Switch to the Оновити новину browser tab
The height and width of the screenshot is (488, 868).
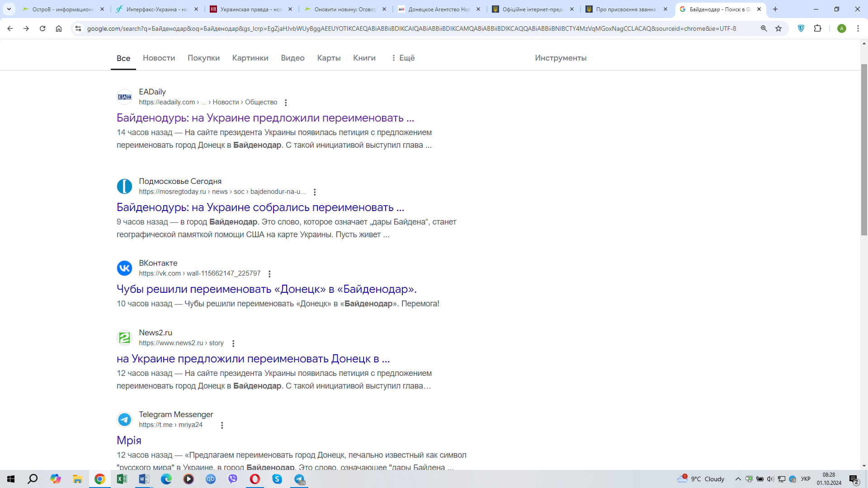coord(344,9)
